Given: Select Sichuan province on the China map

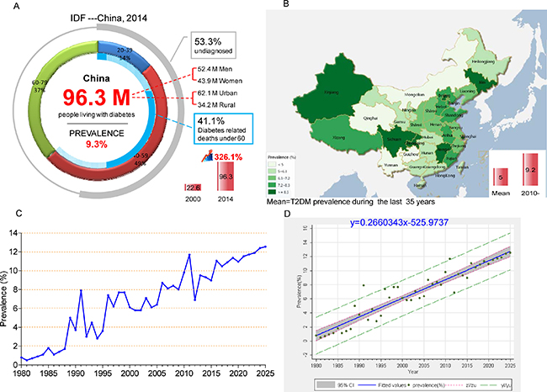Looking at the screenshot, I should pos(394,136).
